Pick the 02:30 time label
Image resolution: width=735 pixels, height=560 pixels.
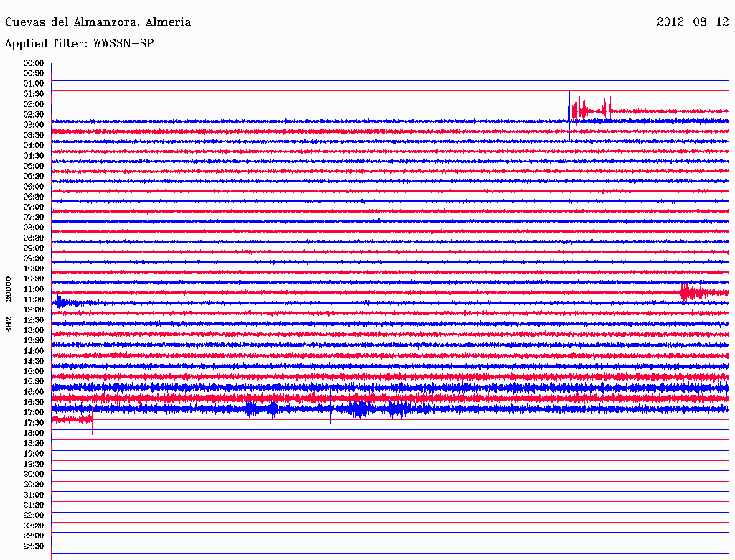34,114
